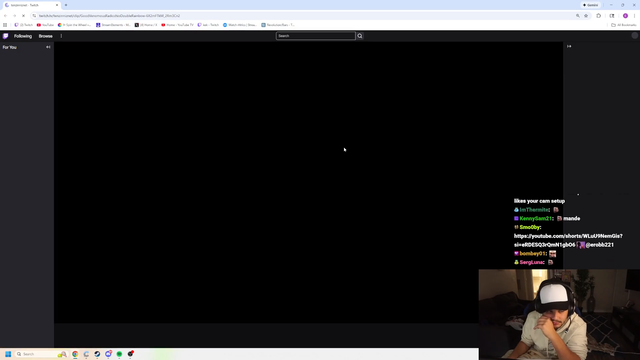This screenshot has width=640, height=360.
Task: Select the Twitch browser tab title
Action: click(24, 5)
